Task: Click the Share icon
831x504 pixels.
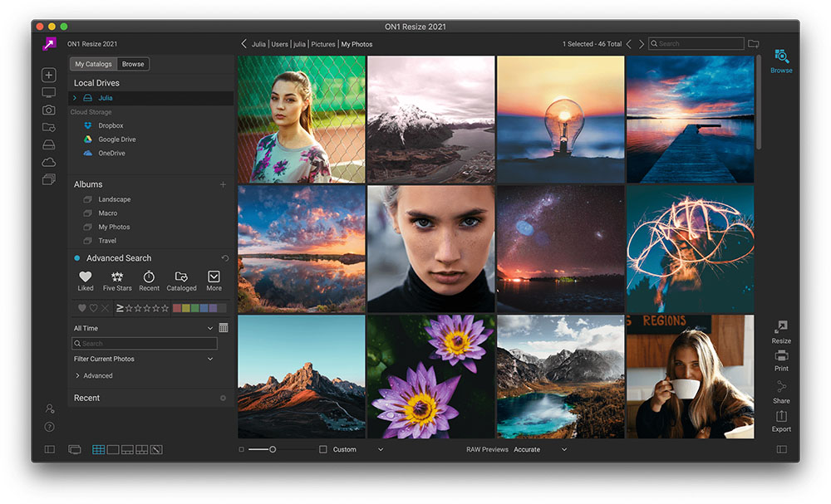Action: 781,392
